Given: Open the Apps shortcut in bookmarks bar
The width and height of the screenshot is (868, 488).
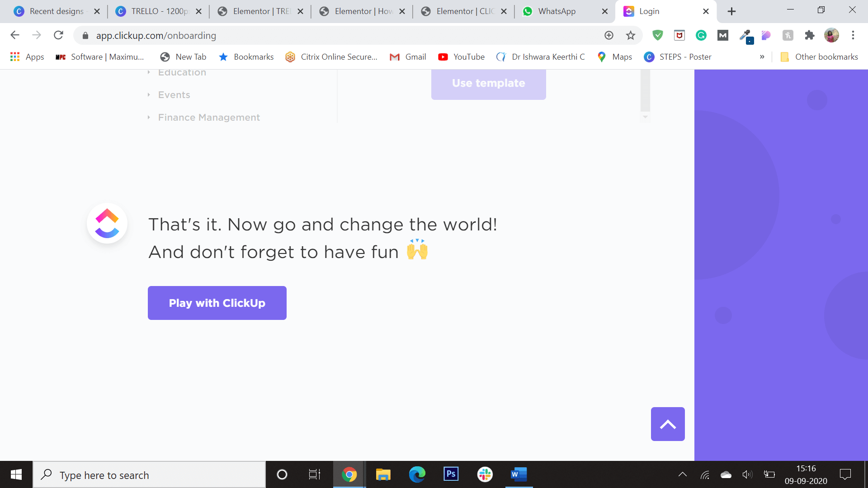Looking at the screenshot, I should [x=27, y=57].
